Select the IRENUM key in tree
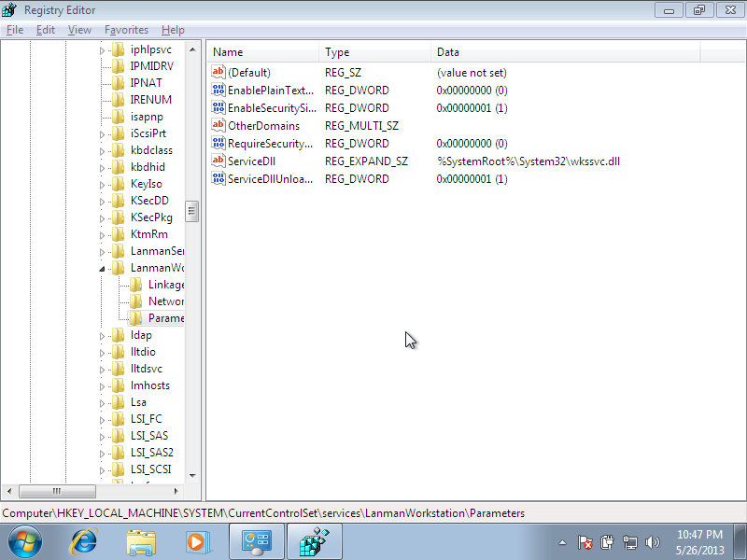747x560 pixels. point(150,100)
